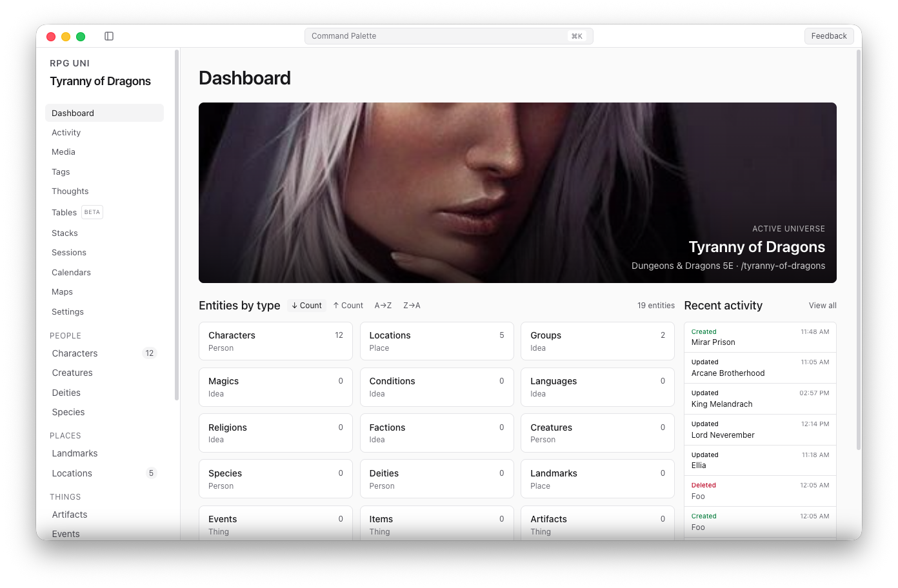
Task: Open the Deleted Foo activity entry
Action: click(x=760, y=491)
